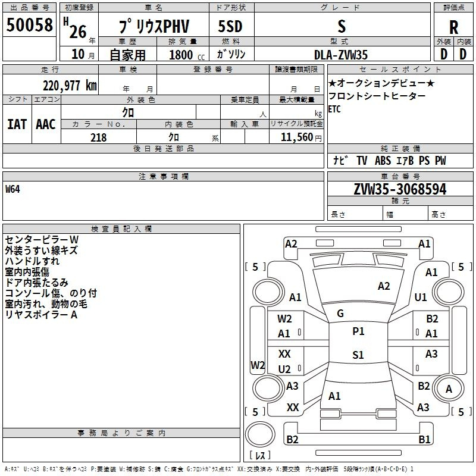Image resolution: width=476 pixels, height=476 pixels.
Task: Click the roof mark S1 on diagram
Action: (x=358, y=355)
